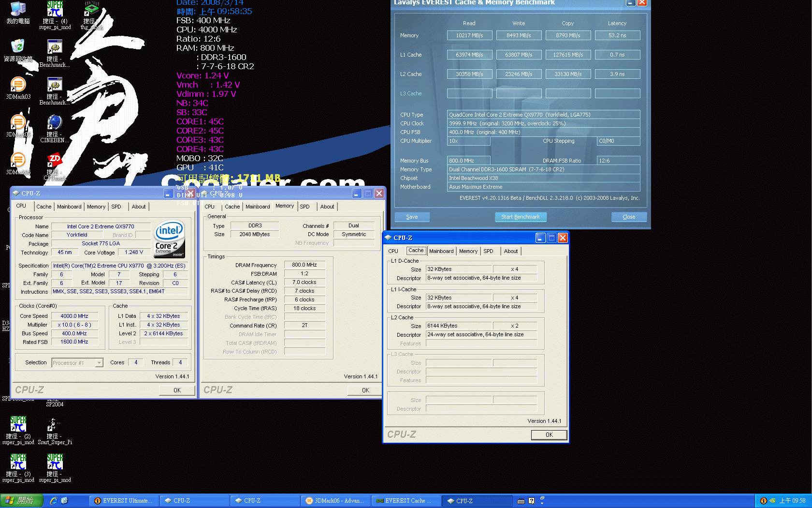Switch to SPD tab in CPU-Z memory window
This screenshot has height=508, width=812.
tap(305, 207)
